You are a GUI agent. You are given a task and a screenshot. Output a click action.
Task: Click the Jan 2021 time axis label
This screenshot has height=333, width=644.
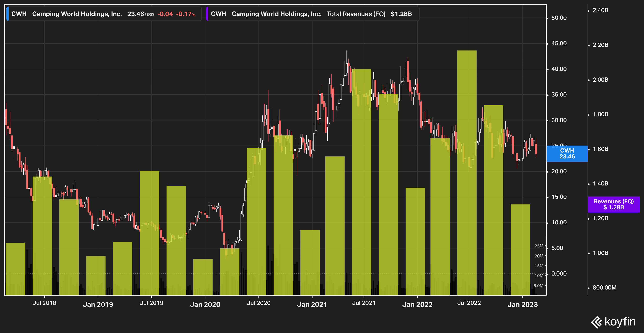click(312, 305)
